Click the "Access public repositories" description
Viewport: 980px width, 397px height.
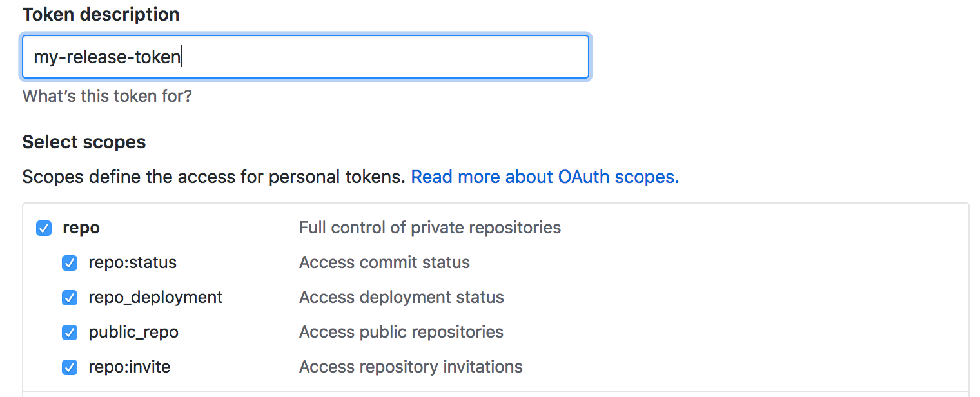(401, 332)
